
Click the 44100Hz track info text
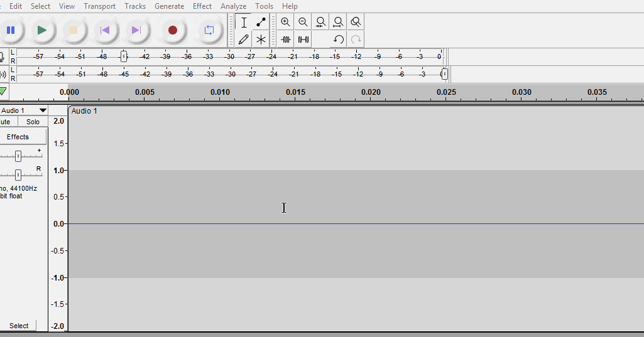coord(23,188)
